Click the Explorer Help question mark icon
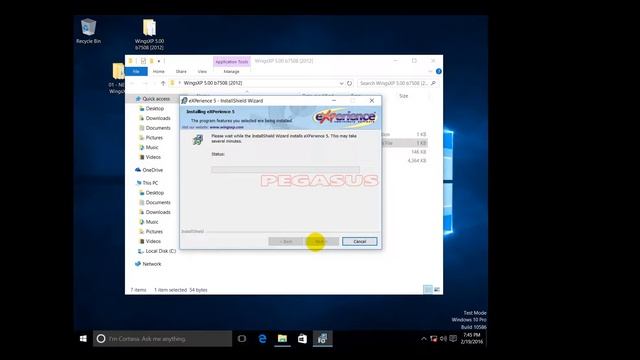The width and height of the screenshot is (640, 360). click(438, 71)
